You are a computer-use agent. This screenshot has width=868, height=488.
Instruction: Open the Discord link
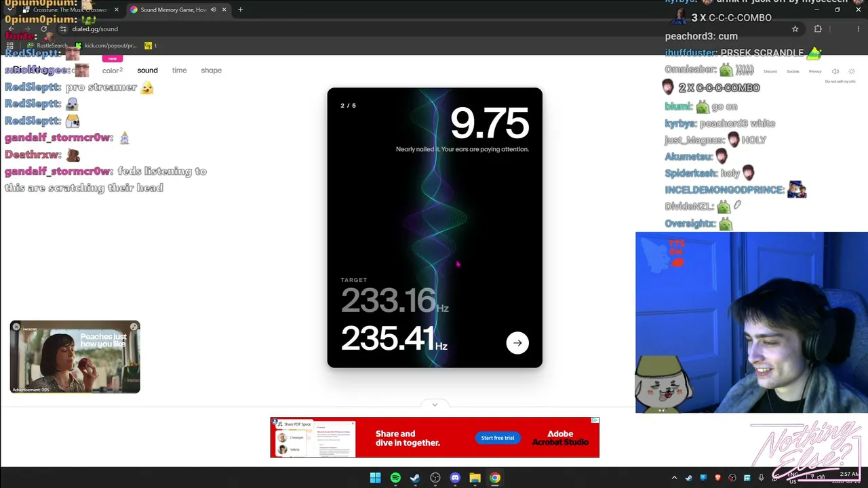point(770,72)
